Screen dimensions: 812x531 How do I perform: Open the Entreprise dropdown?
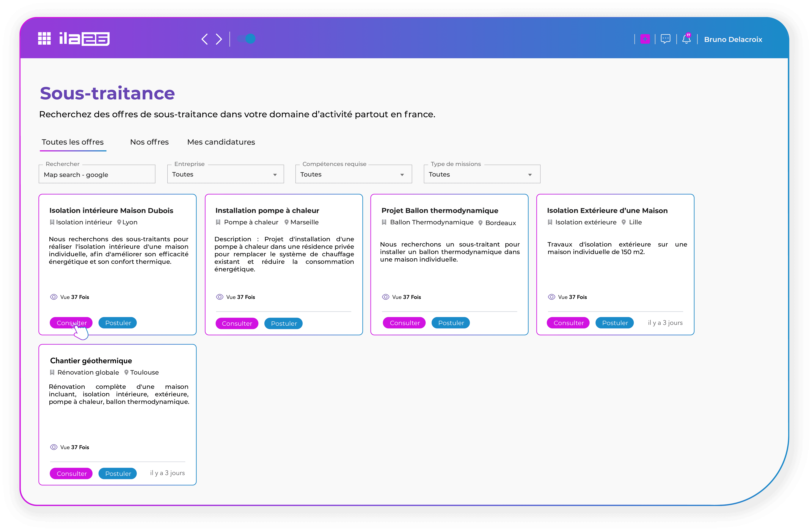[x=226, y=174]
